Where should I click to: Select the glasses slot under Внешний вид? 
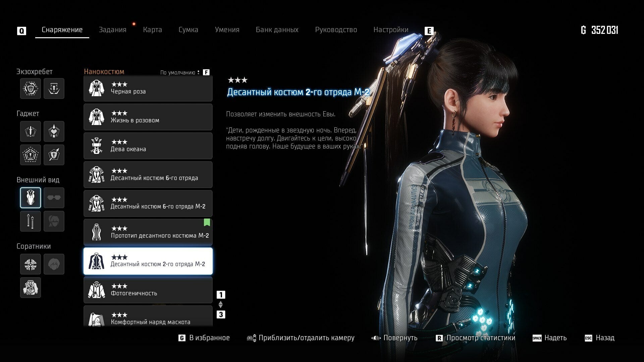click(54, 198)
